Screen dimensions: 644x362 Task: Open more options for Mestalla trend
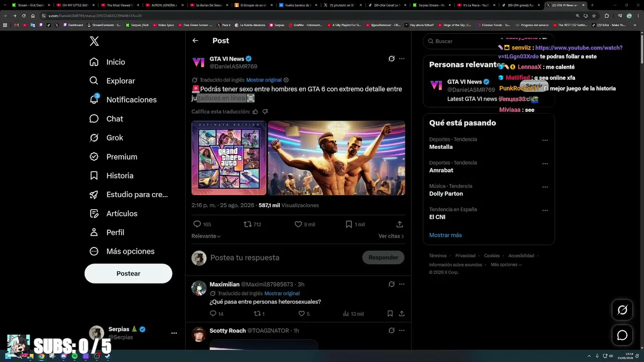click(545, 140)
